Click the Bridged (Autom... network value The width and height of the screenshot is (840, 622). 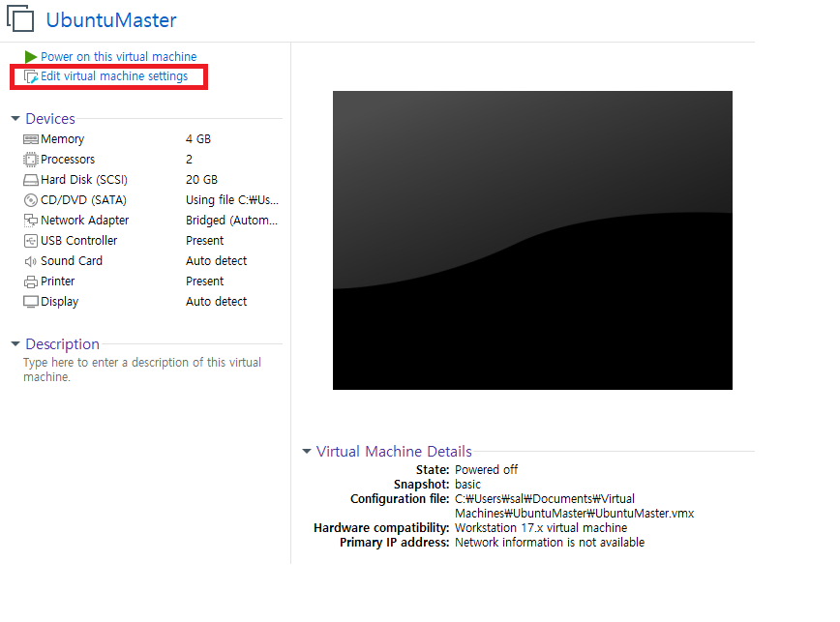(x=231, y=221)
